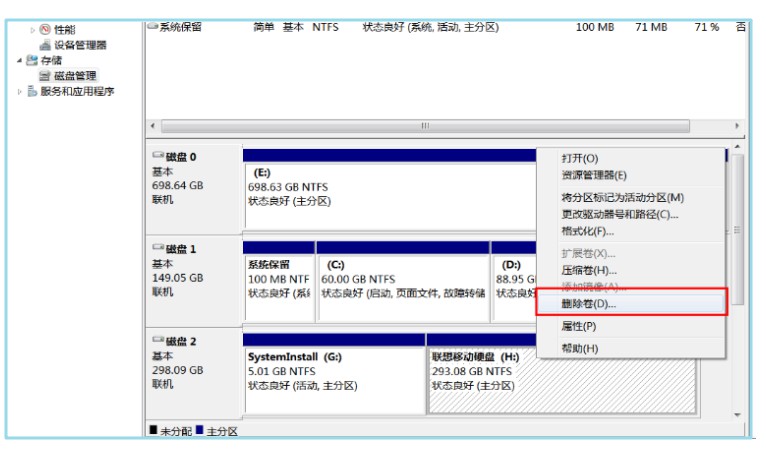Image resolution: width=766 pixels, height=452 pixels.
Task: Collapse the 存储 tree node arrow
Action: [19, 61]
